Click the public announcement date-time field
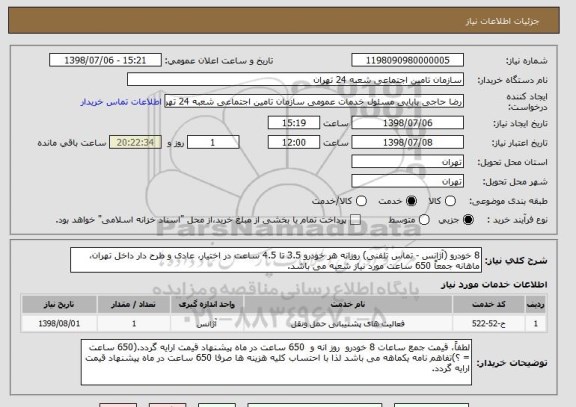The width and height of the screenshot is (576, 407). pyautogui.click(x=105, y=60)
